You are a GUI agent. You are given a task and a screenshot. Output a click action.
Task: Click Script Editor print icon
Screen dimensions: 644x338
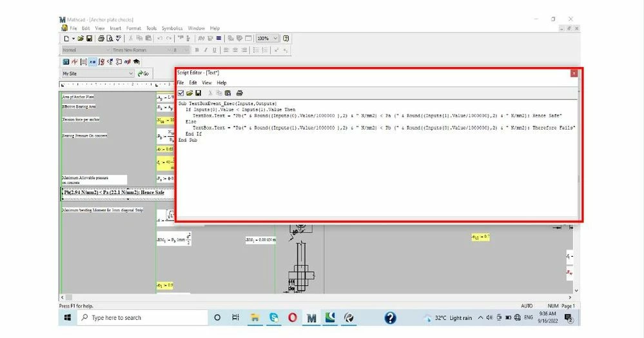tap(239, 94)
